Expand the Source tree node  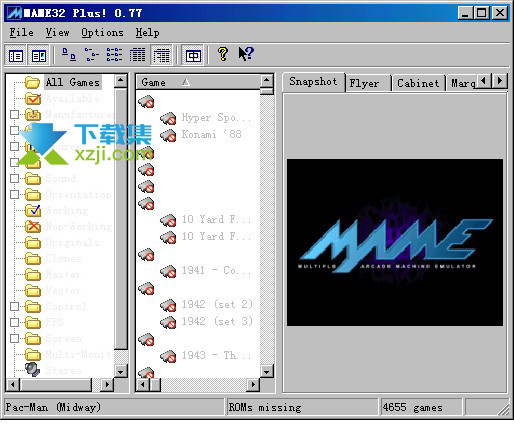(14, 146)
